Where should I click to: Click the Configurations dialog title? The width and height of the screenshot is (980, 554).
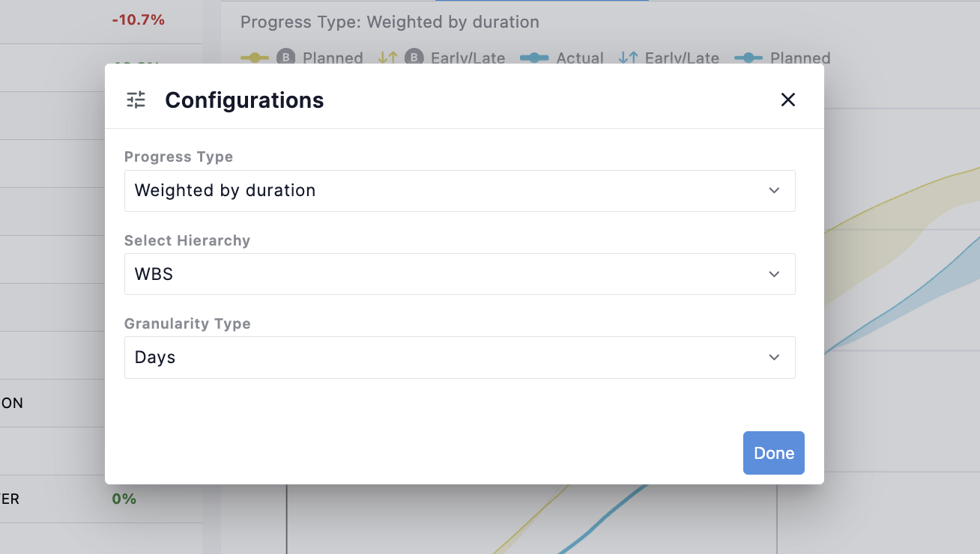(244, 100)
